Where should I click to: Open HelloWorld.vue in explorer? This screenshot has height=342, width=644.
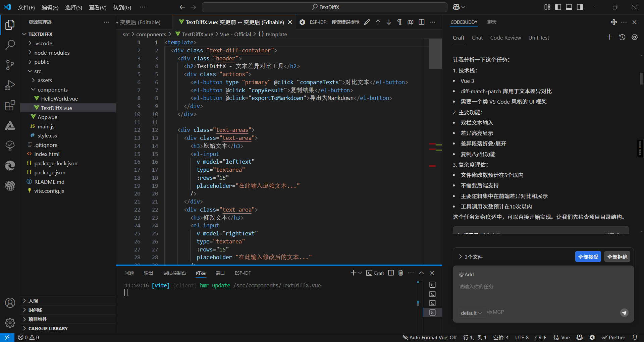59,99
